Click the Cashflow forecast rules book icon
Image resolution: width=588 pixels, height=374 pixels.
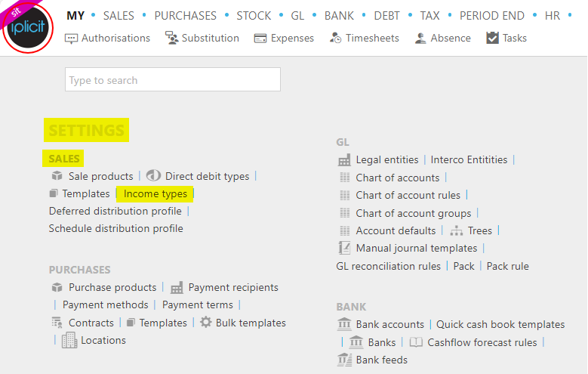pyautogui.click(x=416, y=342)
